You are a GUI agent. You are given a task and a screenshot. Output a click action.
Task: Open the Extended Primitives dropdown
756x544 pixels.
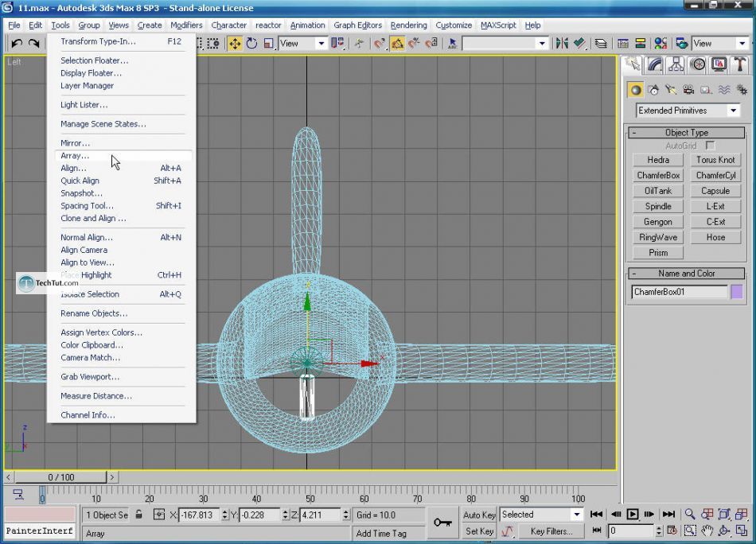688,111
